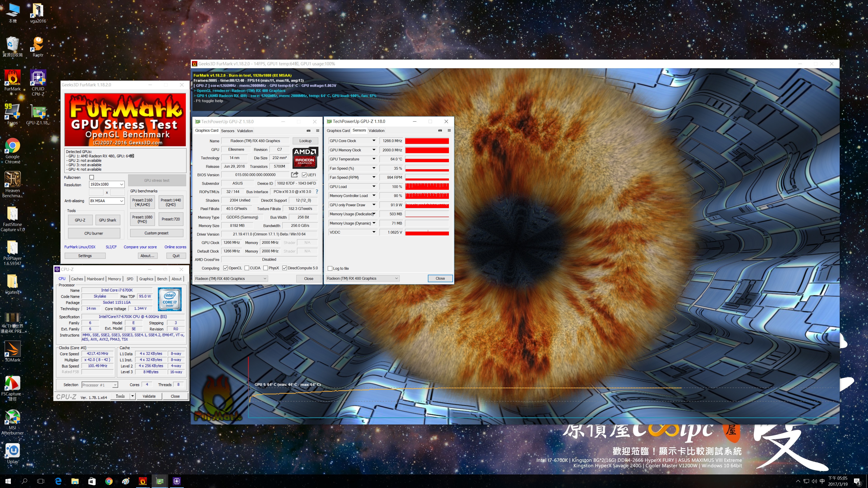Open CPUID CPU-Z desktop shortcut
Image resolution: width=868 pixels, height=488 pixels.
[x=38, y=82]
